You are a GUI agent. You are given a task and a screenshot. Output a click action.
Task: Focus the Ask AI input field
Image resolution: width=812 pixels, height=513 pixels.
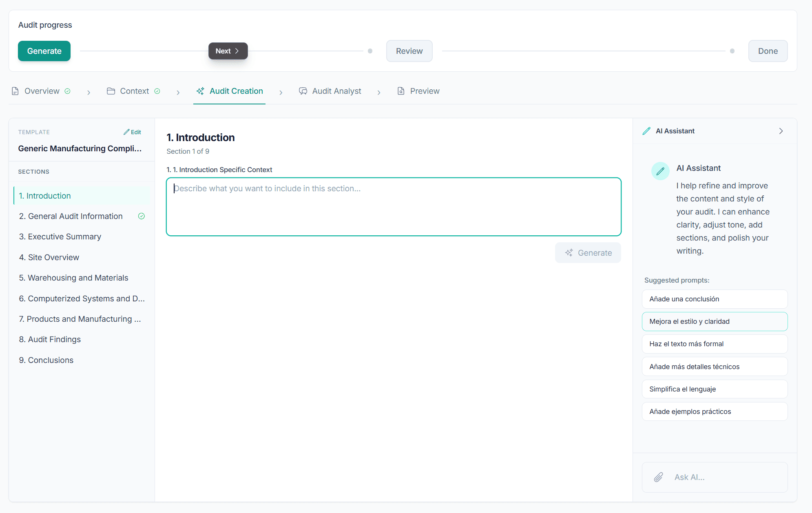coord(726,477)
